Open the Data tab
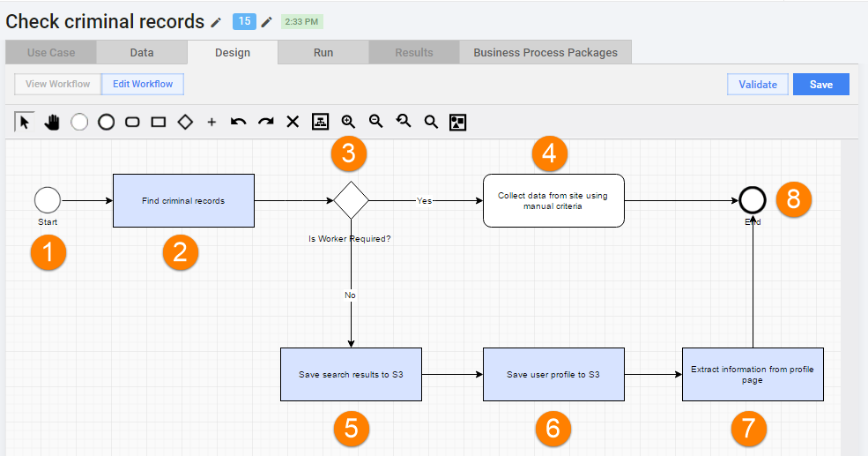Screen dimensions: 868x456 [142, 53]
